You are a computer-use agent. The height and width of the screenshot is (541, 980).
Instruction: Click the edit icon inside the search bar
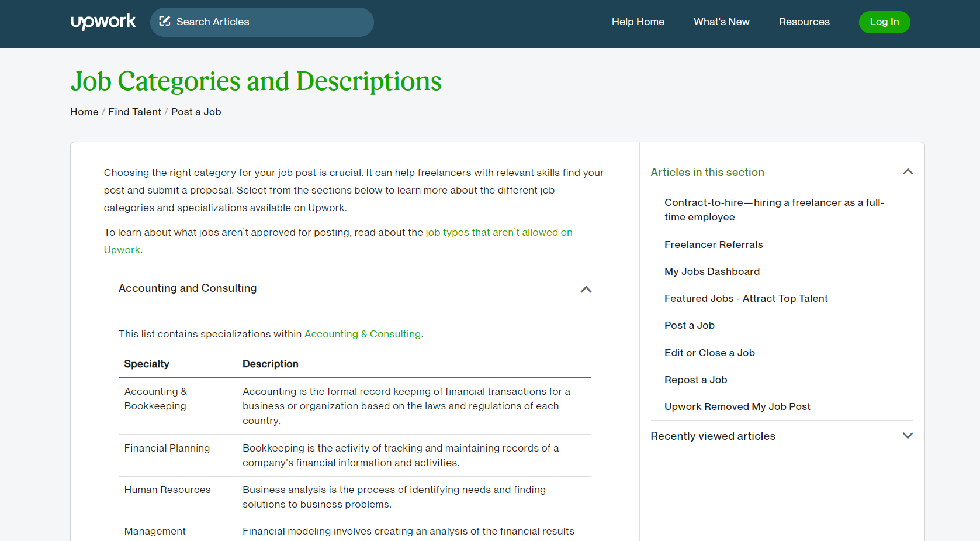[x=165, y=21]
